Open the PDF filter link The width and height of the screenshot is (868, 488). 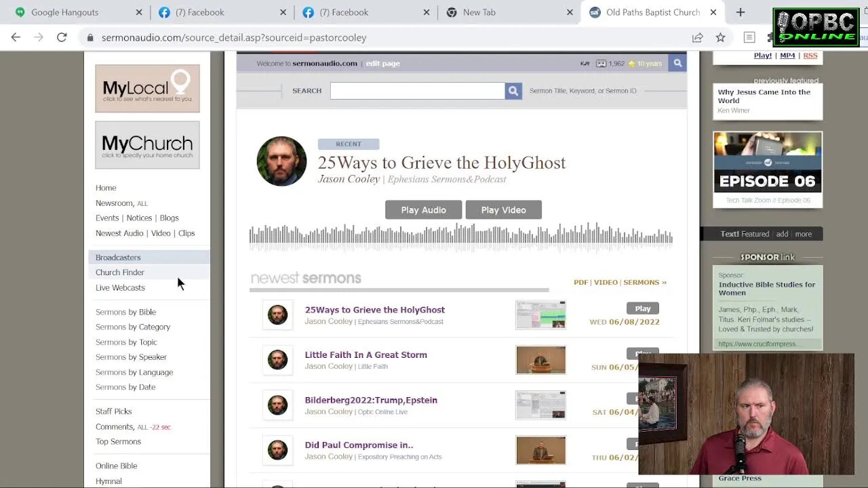tap(580, 282)
